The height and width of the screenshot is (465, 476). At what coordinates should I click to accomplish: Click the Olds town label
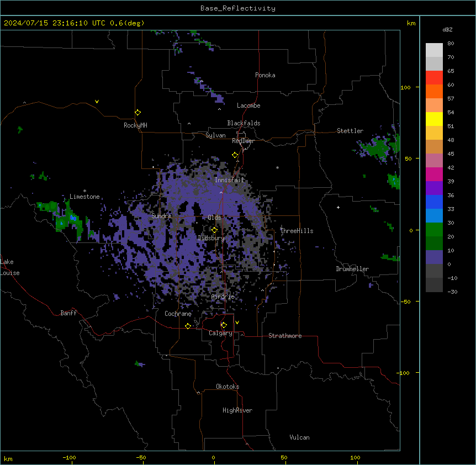[214, 218]
